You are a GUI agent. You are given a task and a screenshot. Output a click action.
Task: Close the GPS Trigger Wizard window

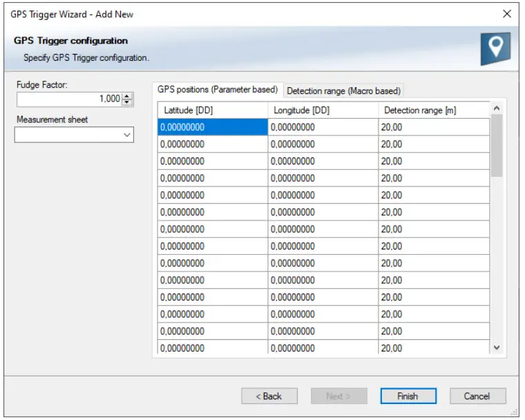[x=507, y=14]
